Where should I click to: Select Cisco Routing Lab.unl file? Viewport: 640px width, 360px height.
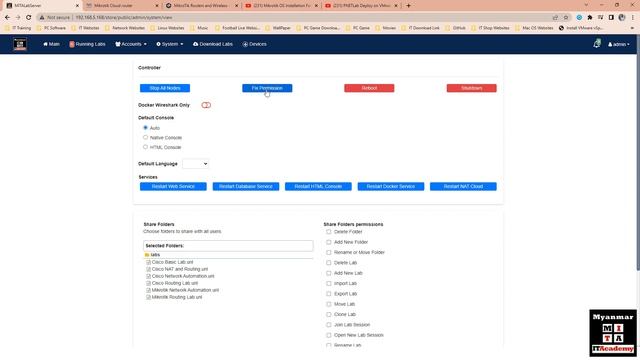[175, 283]
